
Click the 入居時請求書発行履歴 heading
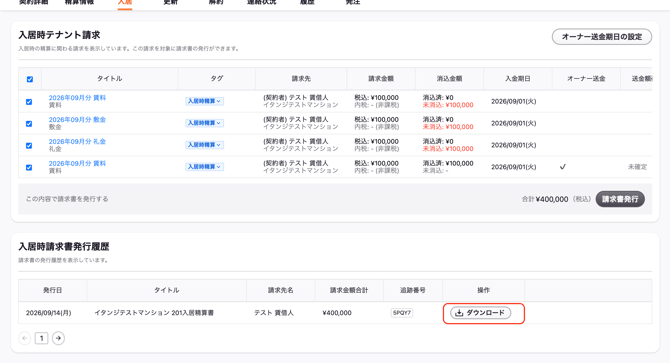click(x=64, y=246)
